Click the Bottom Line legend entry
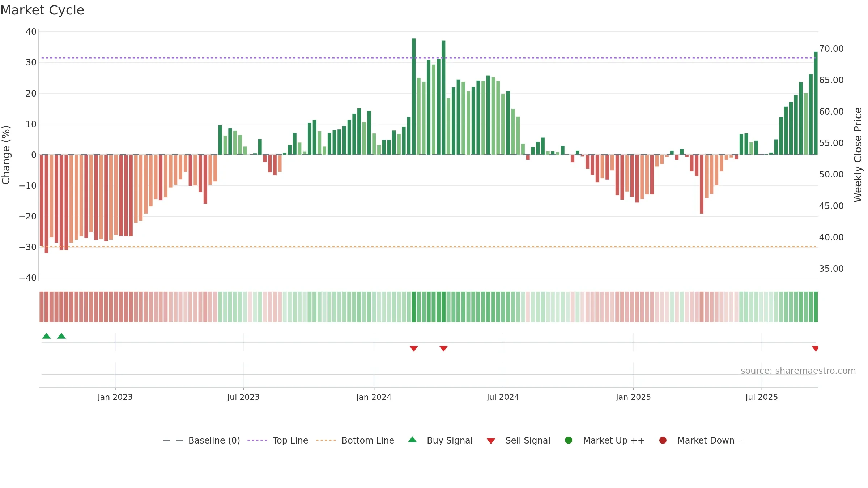Image resolution: width=868 pixels, height=488 pixels. pos(355,440)
